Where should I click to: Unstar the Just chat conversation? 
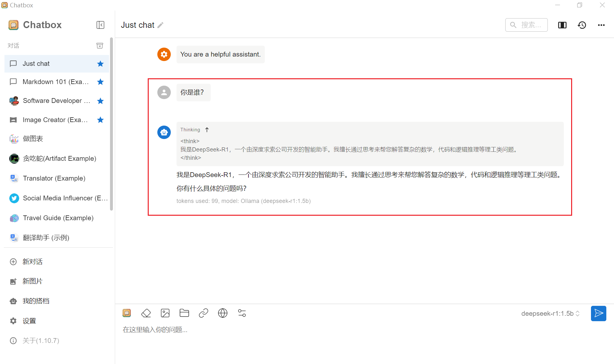point(100,64)
